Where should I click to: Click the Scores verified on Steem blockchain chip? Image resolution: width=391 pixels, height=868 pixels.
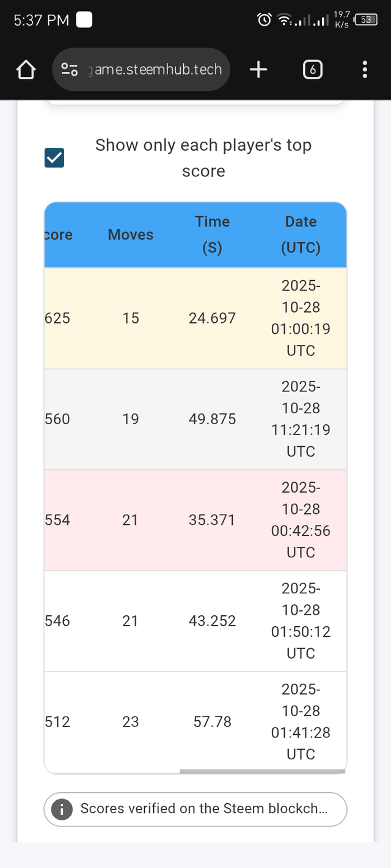coord(203,809)
